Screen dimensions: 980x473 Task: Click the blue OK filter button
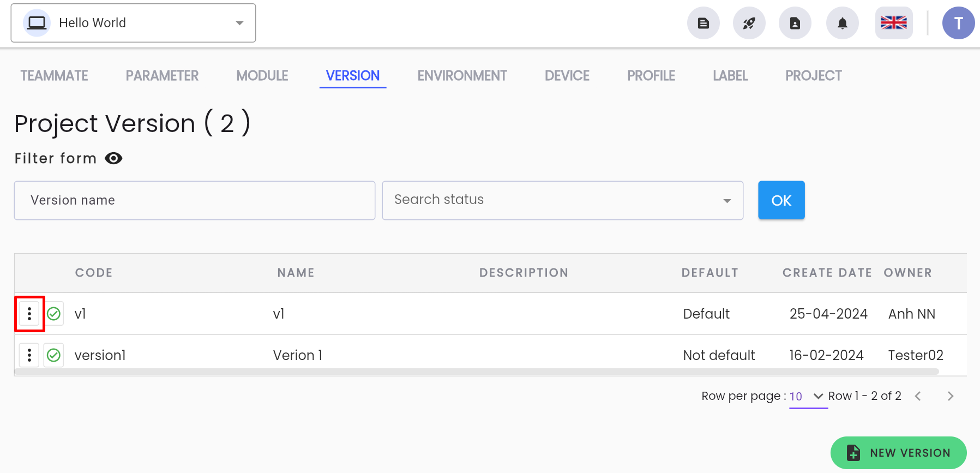[x=781, y=200]
